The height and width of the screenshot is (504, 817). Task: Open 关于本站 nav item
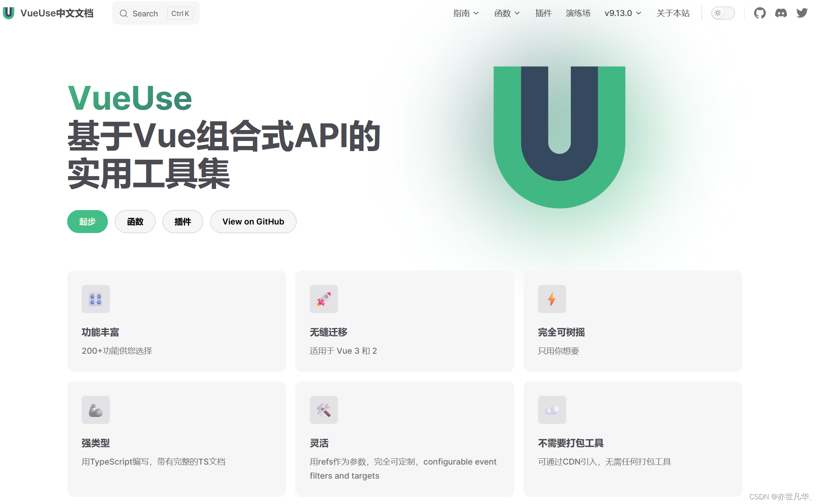click(x=673, y=13)
